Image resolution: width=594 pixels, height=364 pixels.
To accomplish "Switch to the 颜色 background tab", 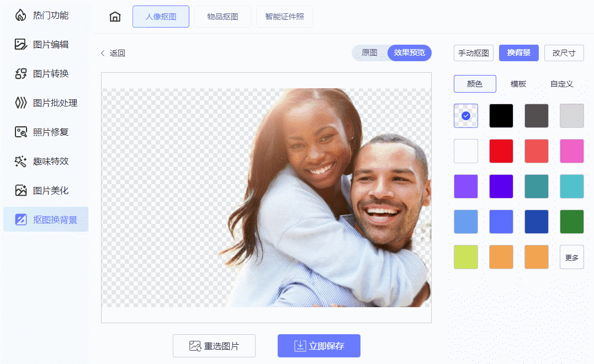I will tap(475, 84).
